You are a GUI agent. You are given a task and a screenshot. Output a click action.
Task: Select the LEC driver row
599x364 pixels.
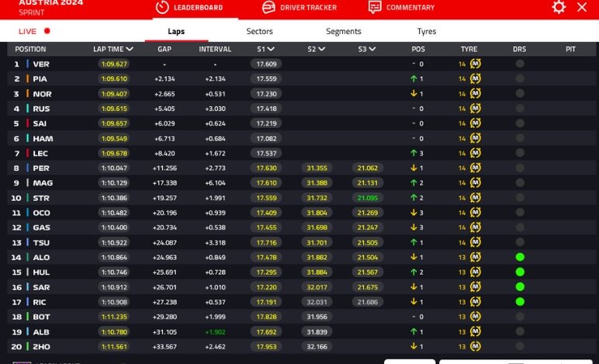(x=41, y=154)
